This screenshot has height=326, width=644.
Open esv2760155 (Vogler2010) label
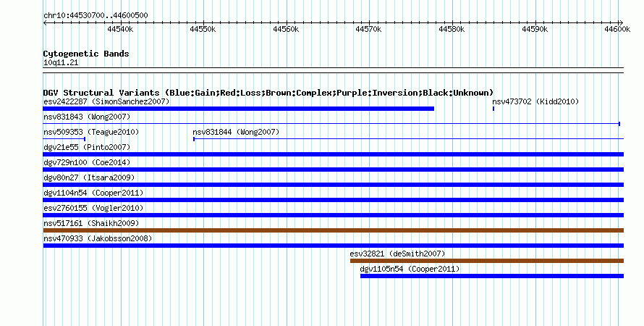coord(93,208)
